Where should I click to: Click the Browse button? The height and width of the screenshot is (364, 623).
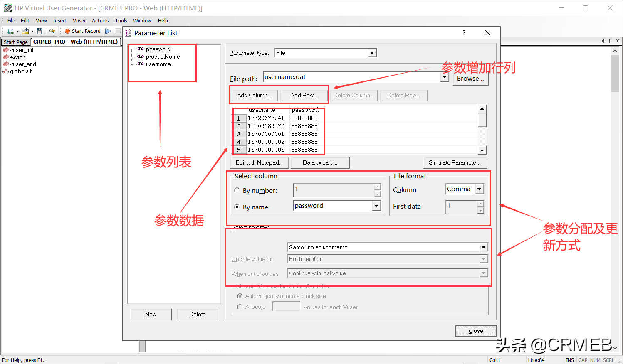tap(470, 78)
